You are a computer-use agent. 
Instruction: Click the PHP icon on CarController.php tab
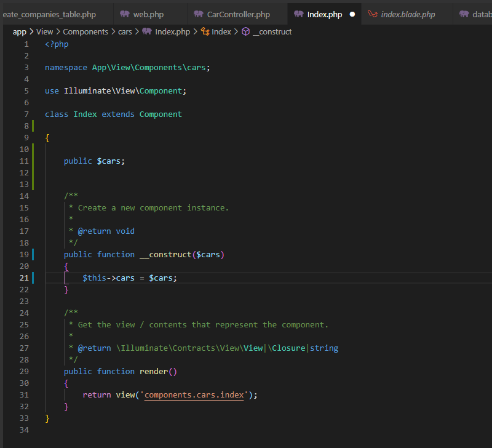tap(198, 14)
